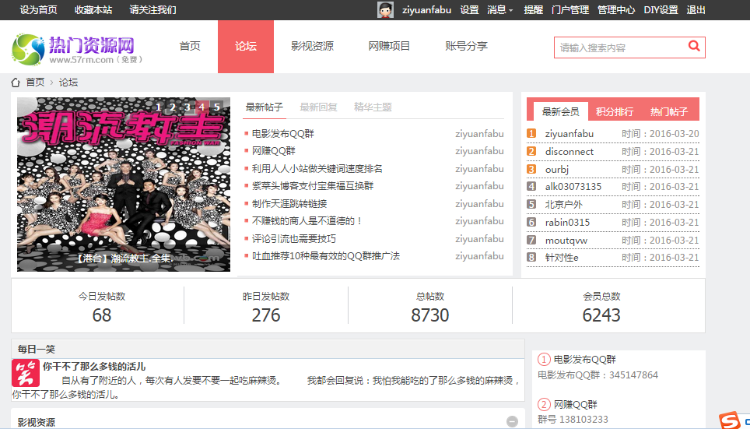The width and height of the screenshot is (750, 429).
Task: Click 退出 to log out
Action: tap(696, 10)
